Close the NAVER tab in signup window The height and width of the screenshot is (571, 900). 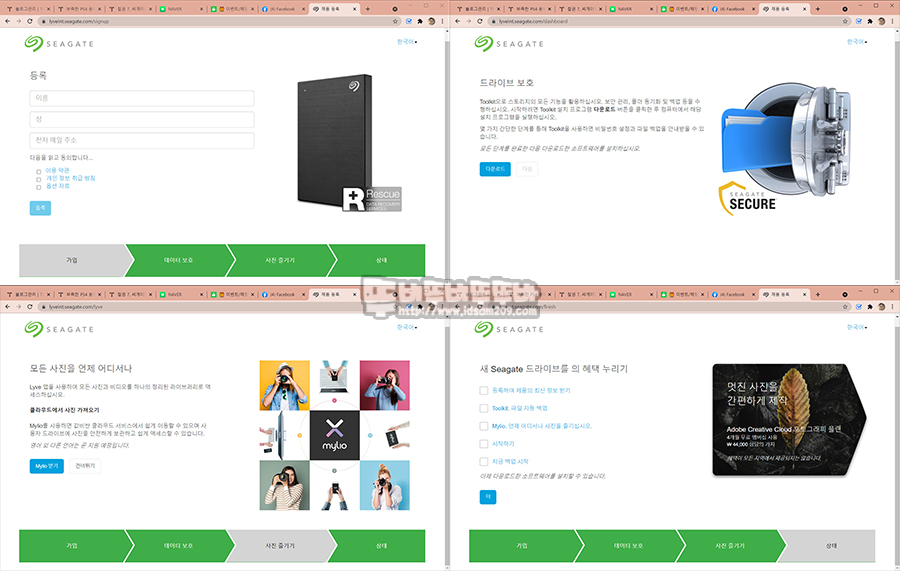point(201,9)
